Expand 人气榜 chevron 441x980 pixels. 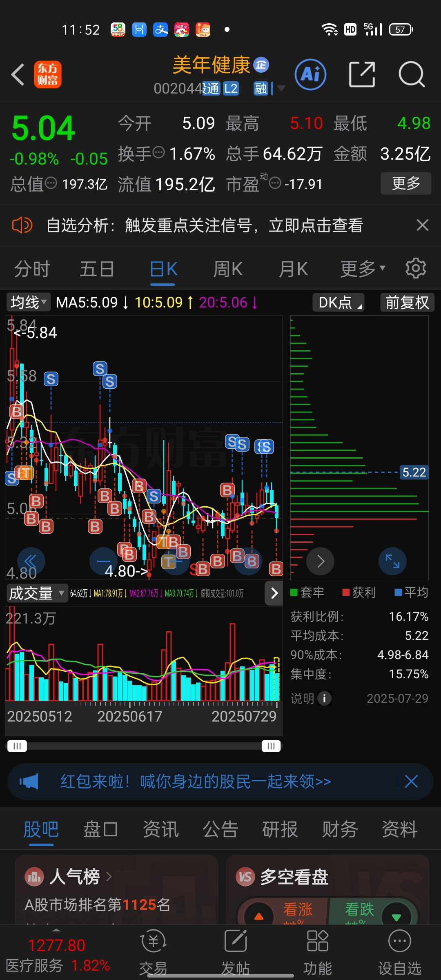(x=109, y=876)
